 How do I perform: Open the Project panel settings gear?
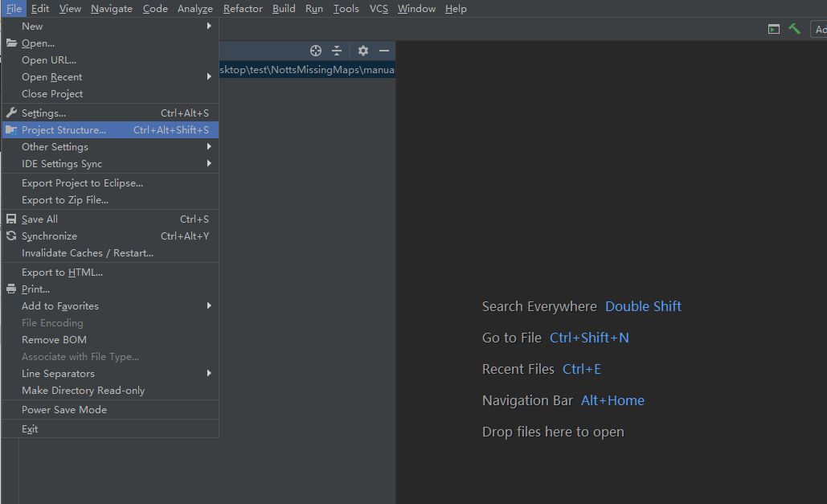362,50
